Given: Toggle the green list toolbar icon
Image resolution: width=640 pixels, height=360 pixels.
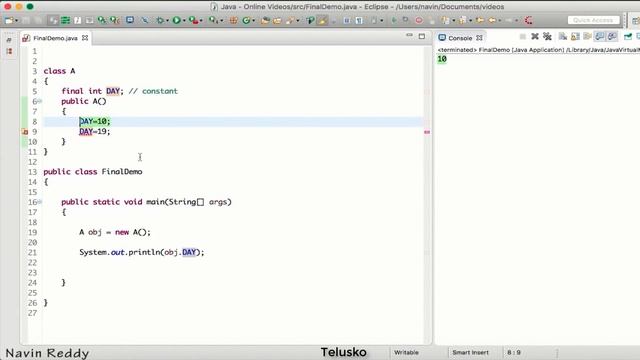Looking at the screenshot, I should [x=65, y=20].
